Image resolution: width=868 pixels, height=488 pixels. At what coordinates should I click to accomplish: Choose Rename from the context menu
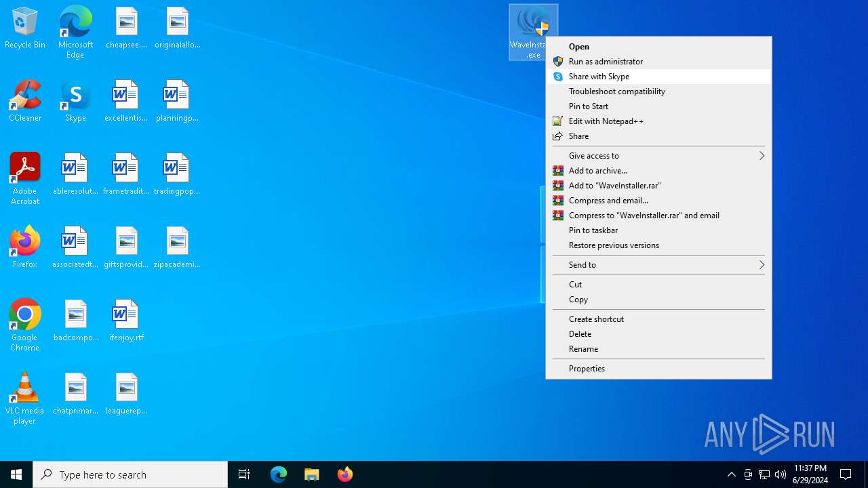click(658, 349)
